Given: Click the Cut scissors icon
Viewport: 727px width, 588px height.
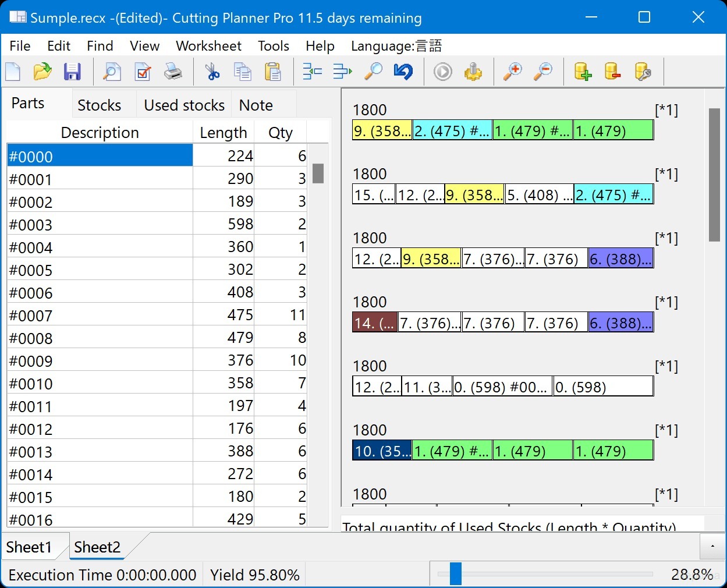Looking at the screenshot, I should pos(212,72).
